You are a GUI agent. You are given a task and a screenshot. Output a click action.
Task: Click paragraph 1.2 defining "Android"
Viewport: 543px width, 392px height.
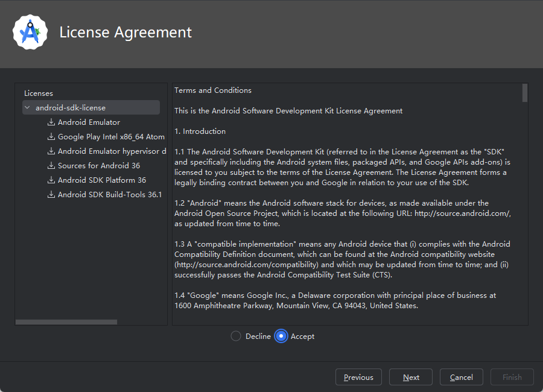point(343,213)
